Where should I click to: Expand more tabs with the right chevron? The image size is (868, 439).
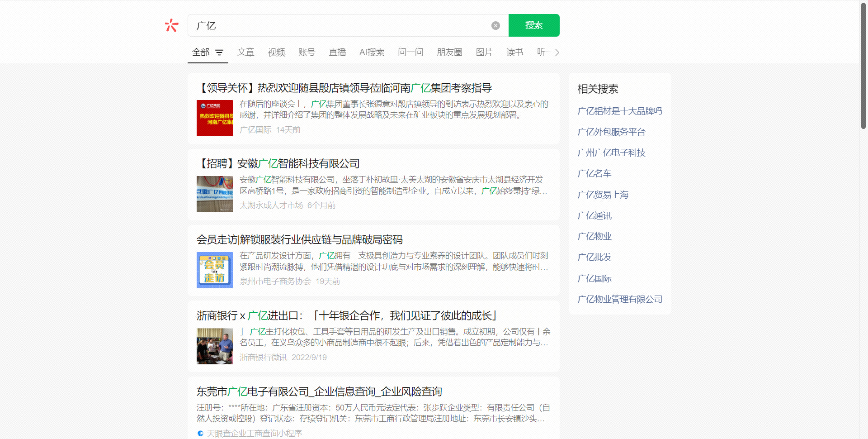557,52
